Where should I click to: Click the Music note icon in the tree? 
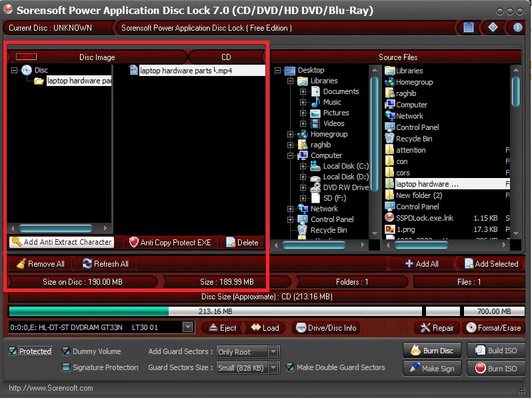[315, 102]
